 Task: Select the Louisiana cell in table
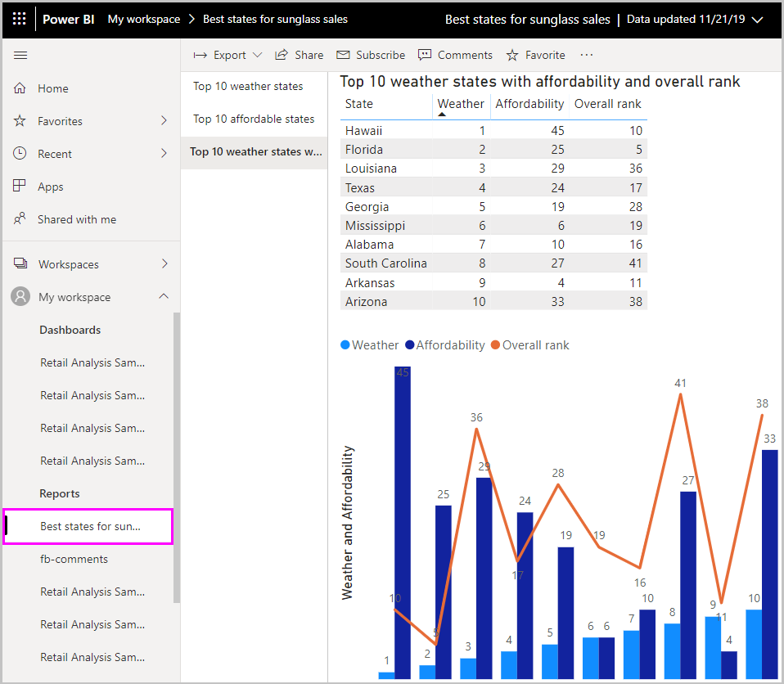(x=371, y=169)
